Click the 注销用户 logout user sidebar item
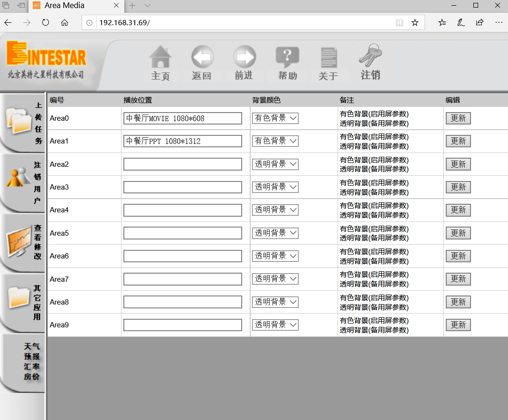508x420 pixels. coord(23,182)
